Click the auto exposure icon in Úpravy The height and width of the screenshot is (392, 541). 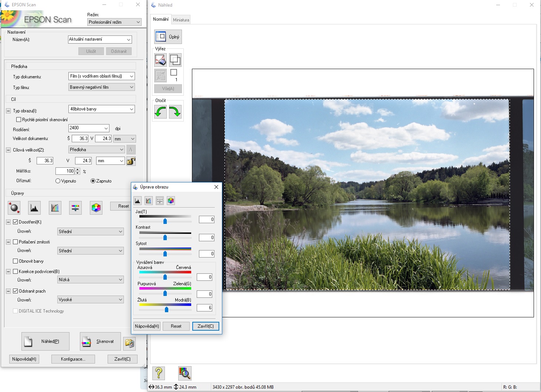(14, 208)
